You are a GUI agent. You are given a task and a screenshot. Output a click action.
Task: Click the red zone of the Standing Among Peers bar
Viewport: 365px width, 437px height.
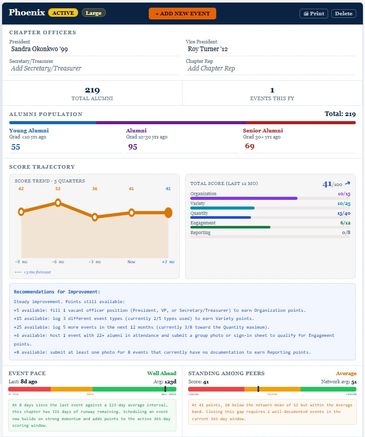tap(216, 389)
